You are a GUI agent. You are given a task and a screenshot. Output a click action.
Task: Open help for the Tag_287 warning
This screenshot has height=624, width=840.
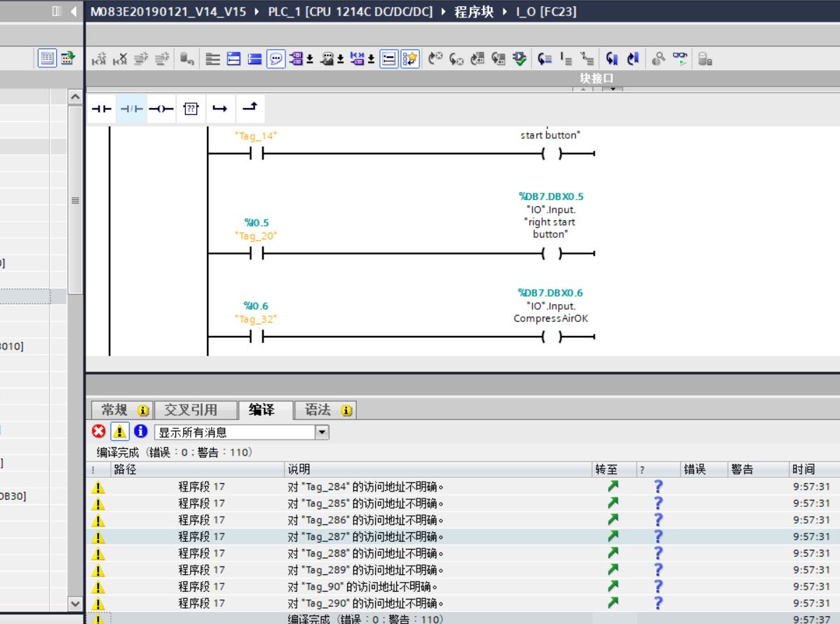point(658,536)
